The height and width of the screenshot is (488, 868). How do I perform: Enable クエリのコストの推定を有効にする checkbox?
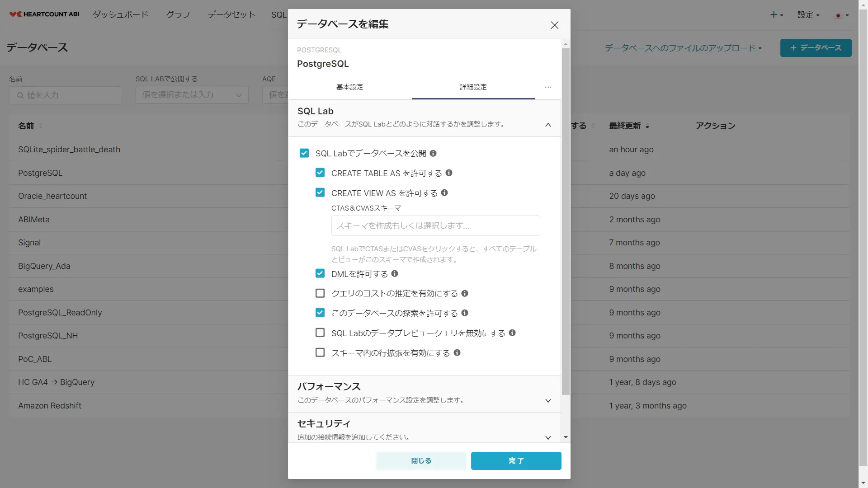pyautogui.click(x=320, y=293)
